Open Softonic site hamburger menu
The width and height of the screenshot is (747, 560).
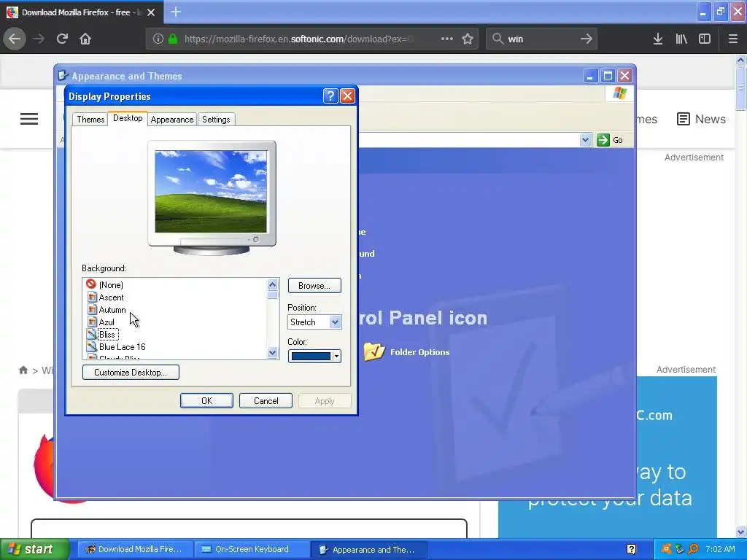click(x=29, y=119)
